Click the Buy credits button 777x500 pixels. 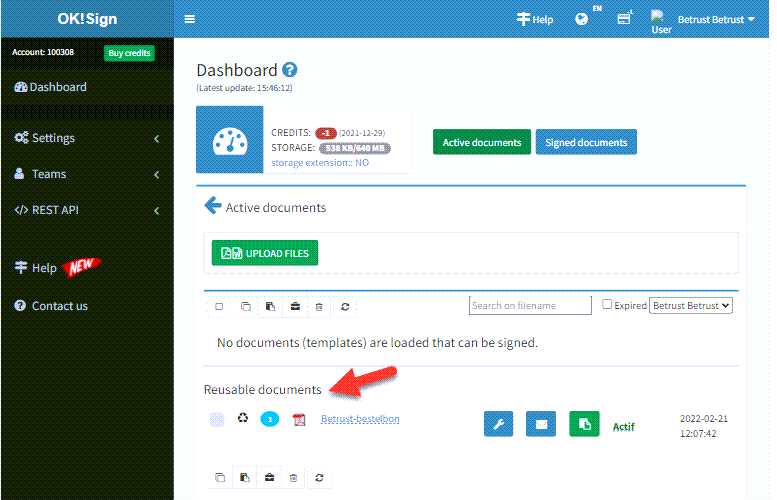[x=129, y=53]
